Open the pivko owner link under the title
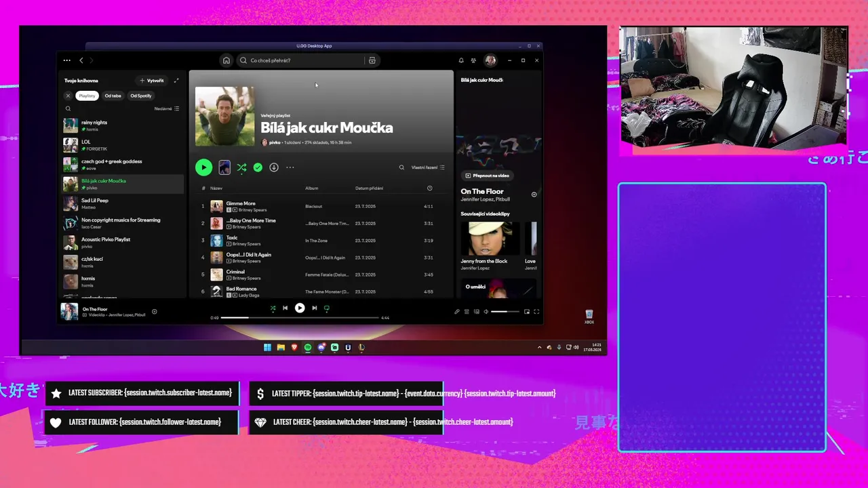The image size is (868, 488). click(275, 142)
